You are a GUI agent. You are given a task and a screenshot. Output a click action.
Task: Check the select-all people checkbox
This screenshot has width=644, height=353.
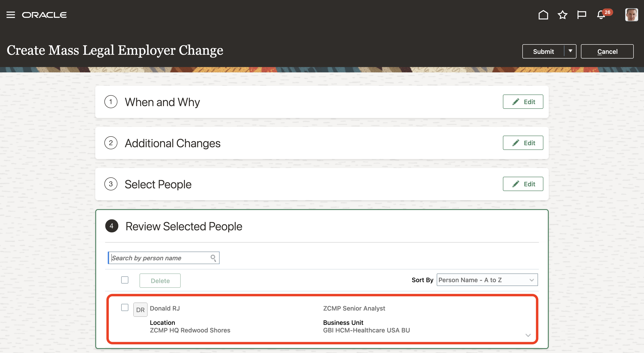click(125, 280)
